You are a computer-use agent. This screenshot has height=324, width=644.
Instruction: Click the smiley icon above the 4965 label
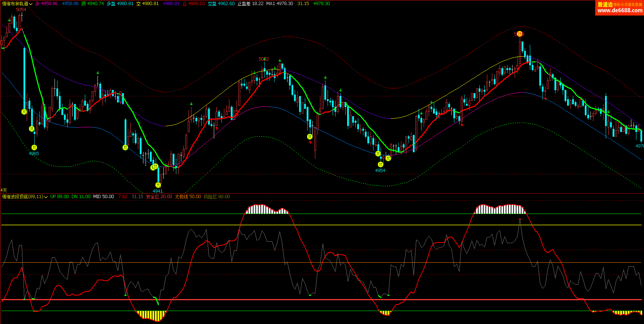(x=34, y=147)
